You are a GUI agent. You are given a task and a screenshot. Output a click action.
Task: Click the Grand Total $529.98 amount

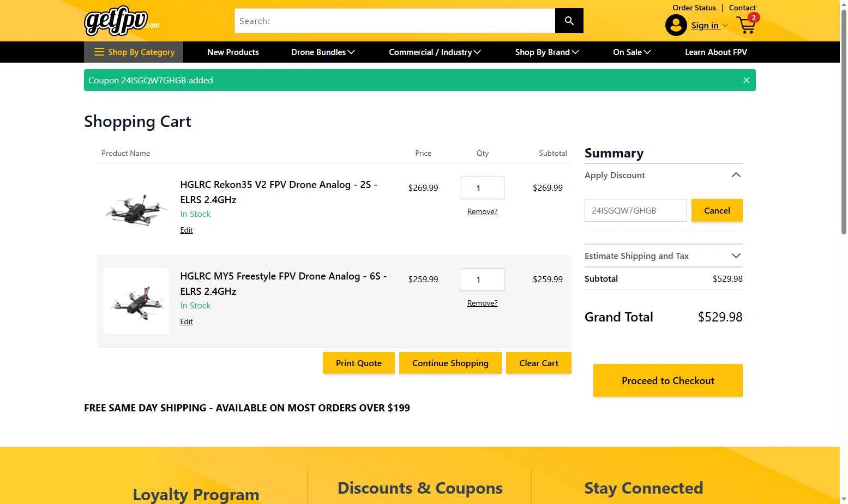point(720,317)
